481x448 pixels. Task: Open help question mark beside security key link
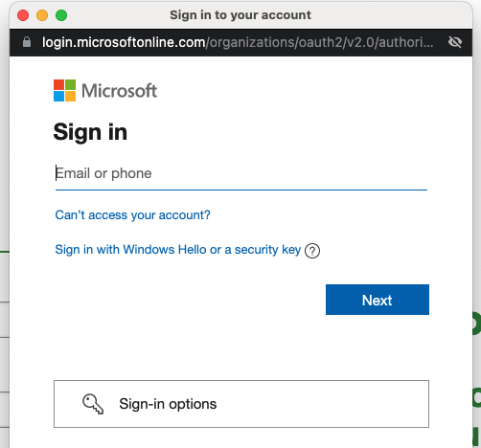click(312, 251)
